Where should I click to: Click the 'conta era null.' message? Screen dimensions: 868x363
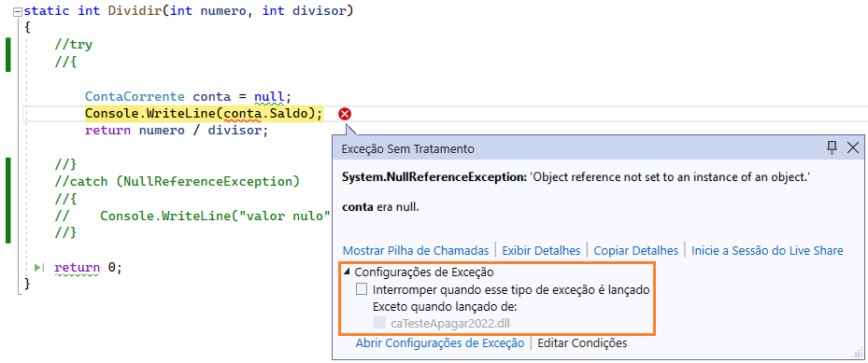click(381, 207)
